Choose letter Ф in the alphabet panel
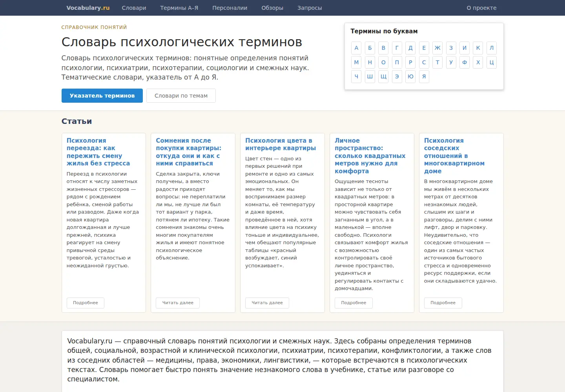Viewport: 565px width, 392px height. (465, 62)
